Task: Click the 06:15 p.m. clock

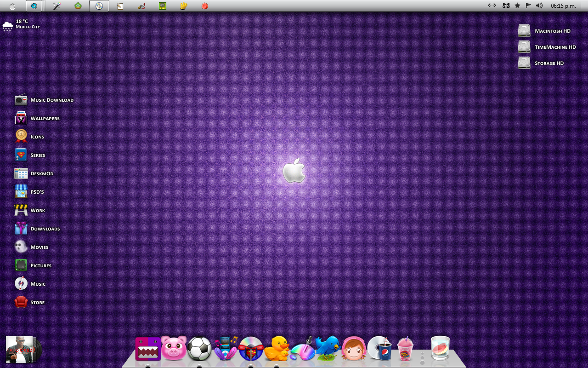Action: tap(563, 6)
